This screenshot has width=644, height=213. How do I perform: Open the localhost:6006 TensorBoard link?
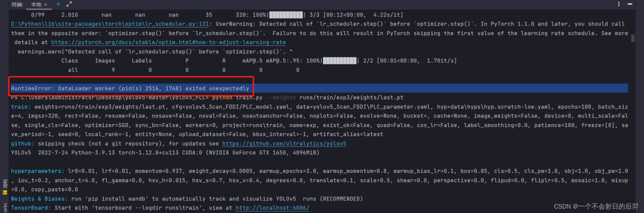(272, 207)
